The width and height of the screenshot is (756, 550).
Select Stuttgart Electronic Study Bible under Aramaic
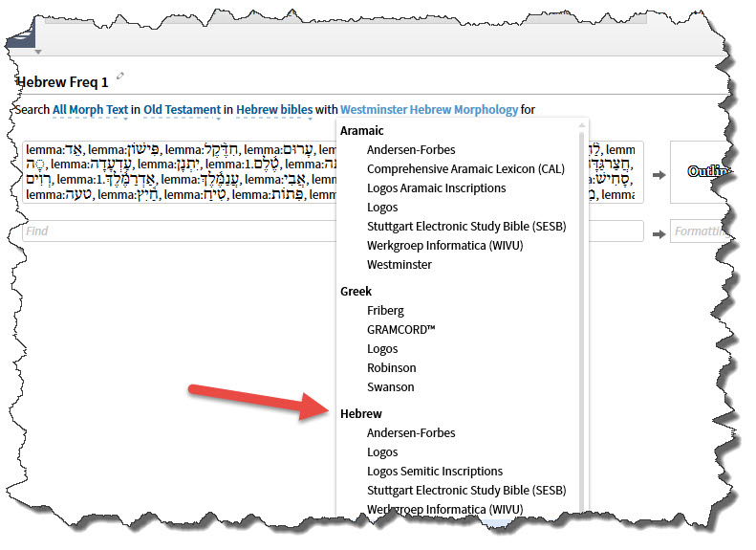pyautogui.click(x=466, y=227)
